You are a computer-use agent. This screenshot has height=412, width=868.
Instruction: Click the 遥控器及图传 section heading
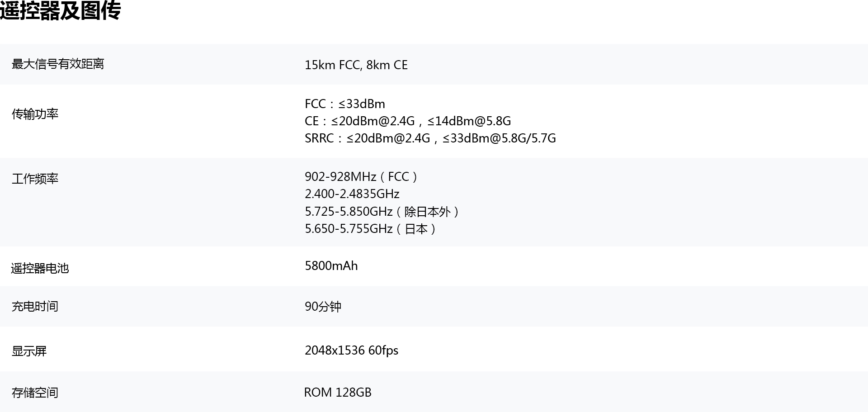coord(60,10)
